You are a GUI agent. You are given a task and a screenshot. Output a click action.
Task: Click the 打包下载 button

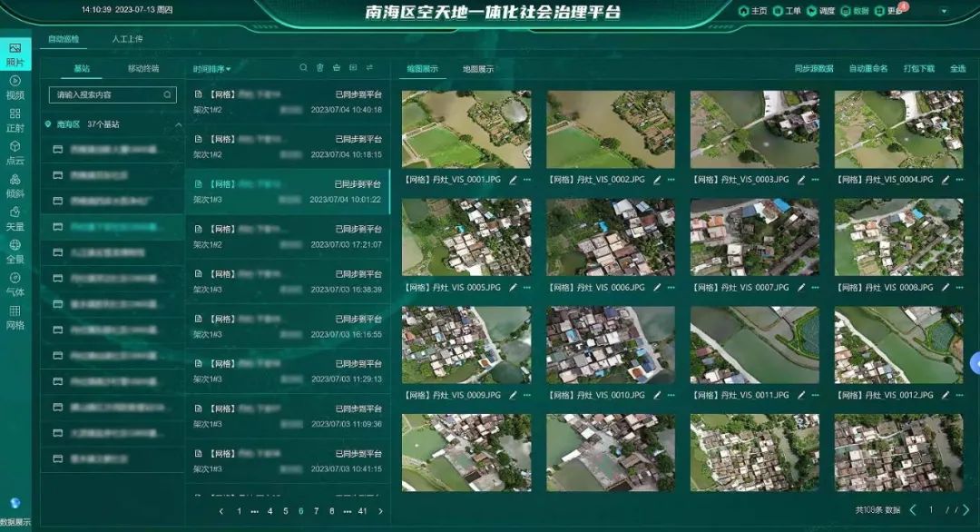coord(918,69)
